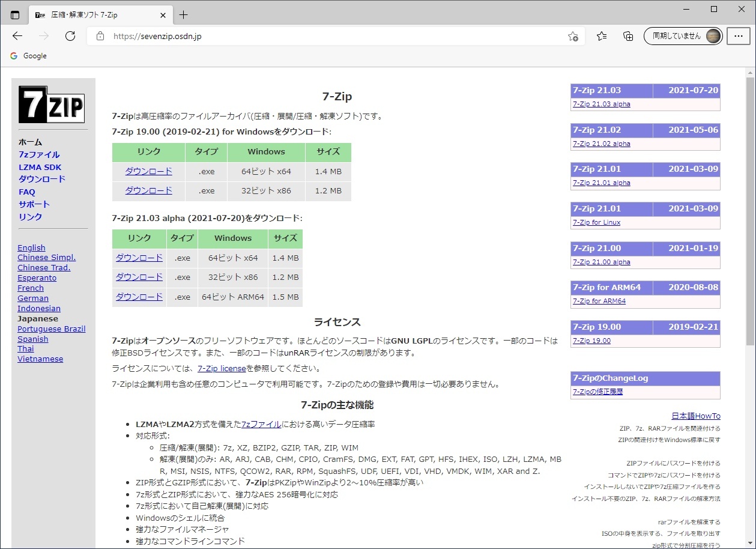Viewport: 756px width, 549px height.
Task: Click the scrollbar down arrow
Action: pos(749,544)
